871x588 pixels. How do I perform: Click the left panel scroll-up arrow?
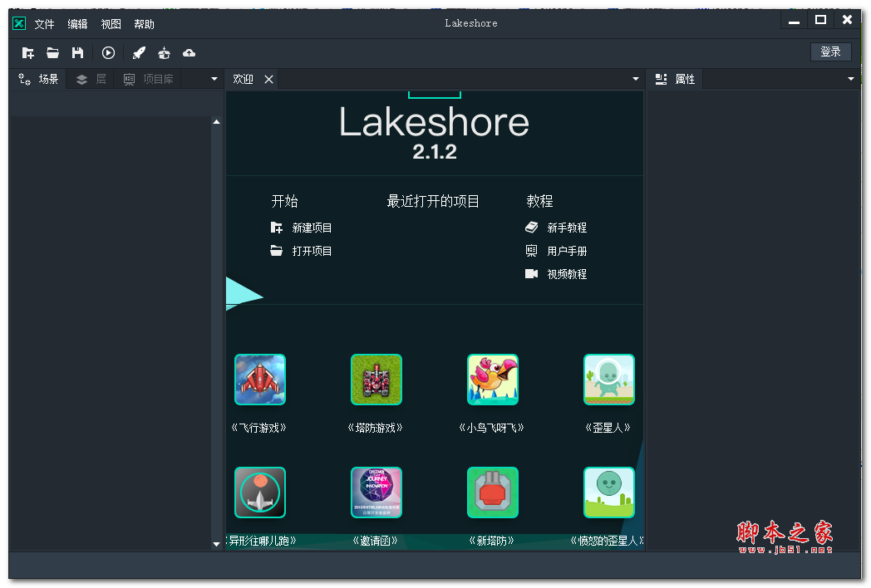tap(217, 121)
